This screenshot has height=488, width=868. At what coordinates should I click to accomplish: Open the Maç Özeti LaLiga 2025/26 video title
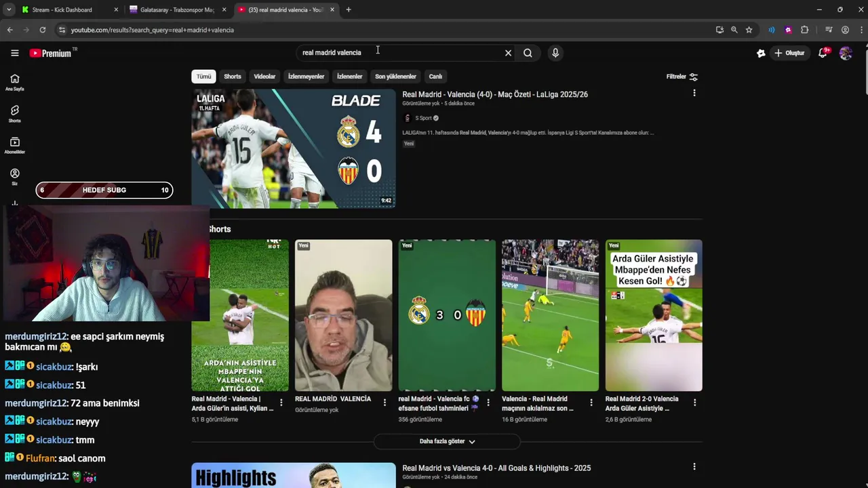click(495, 95)
